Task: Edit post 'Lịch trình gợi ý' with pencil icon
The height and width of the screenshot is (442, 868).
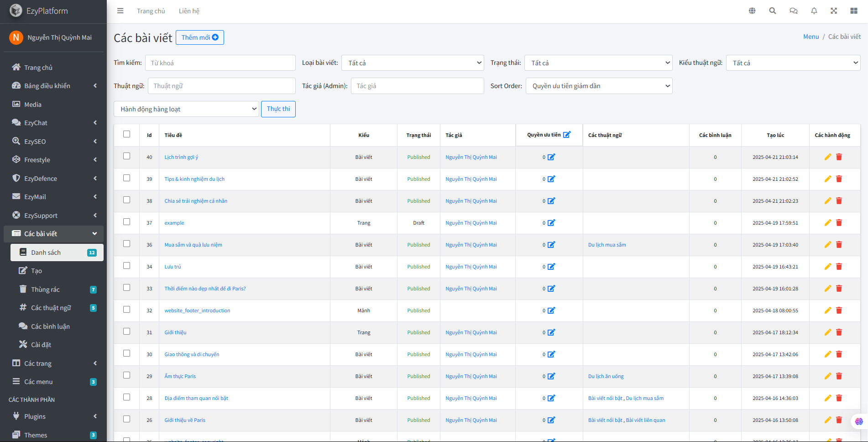Action: [828, 157]
